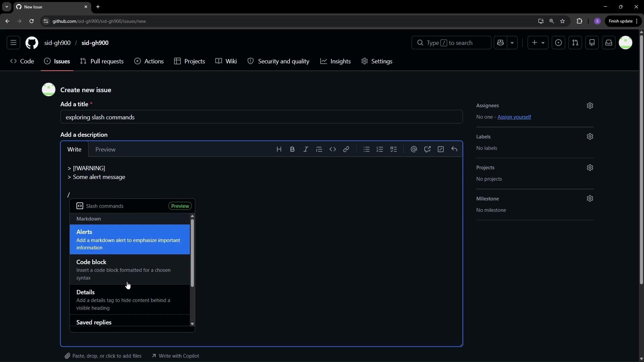This screenshot has width=644, height=362.
Task: Click the browser address bar URL
Action: [99, 21]
